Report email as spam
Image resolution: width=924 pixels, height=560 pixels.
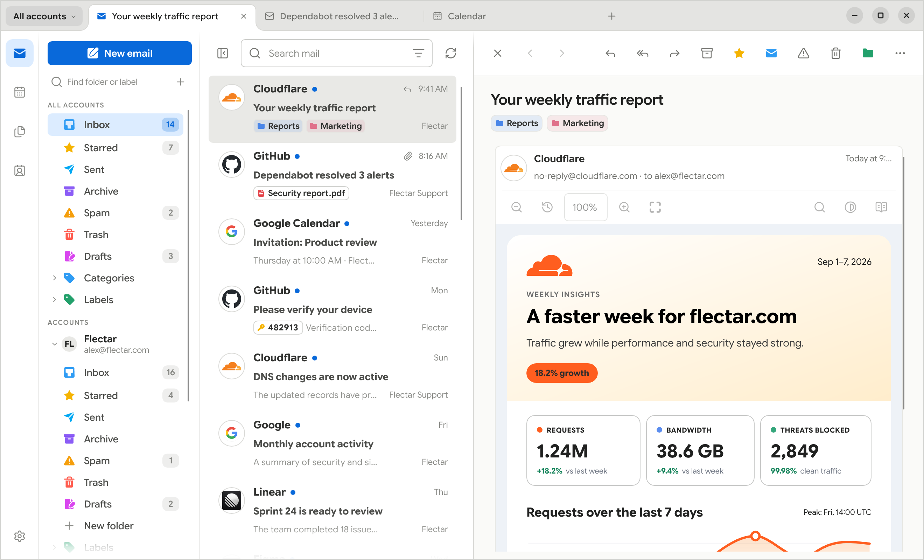[x=803, y=53]
